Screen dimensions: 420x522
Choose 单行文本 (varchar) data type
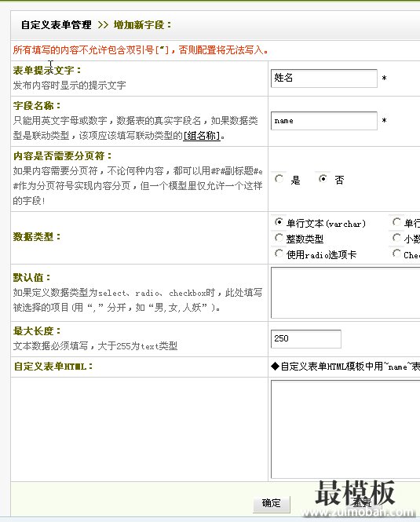279,222
